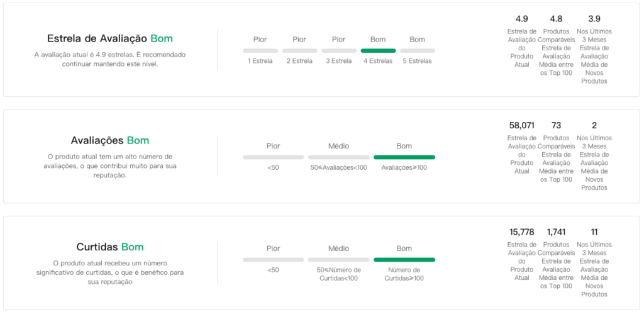
Task: Select the 50≤Número de Curtidas<100 bar
Action: pyautogui.click(x=338, y=259)
